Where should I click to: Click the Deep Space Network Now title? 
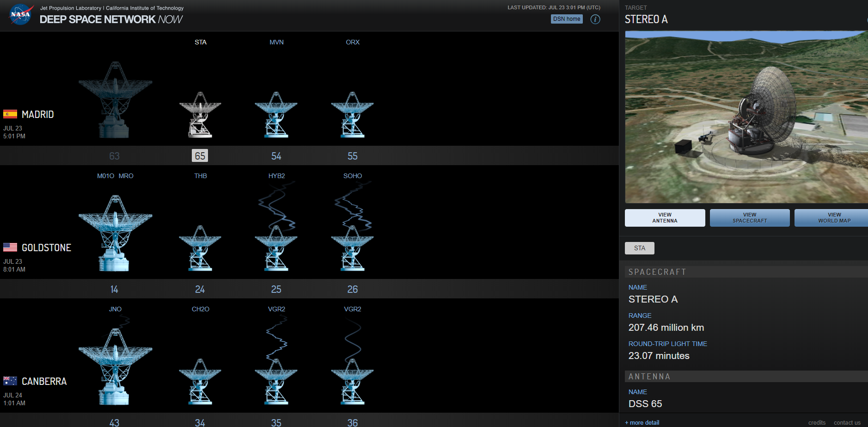tap(111, 19)
